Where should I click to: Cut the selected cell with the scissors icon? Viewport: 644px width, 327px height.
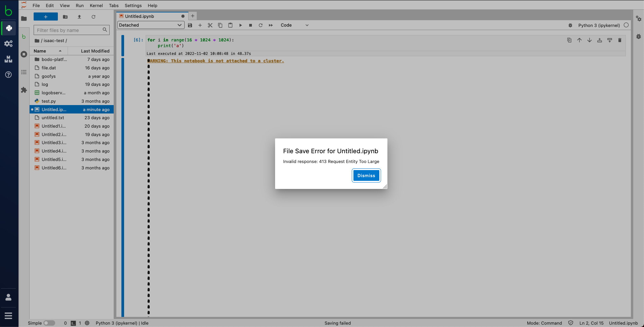(210, 25)
